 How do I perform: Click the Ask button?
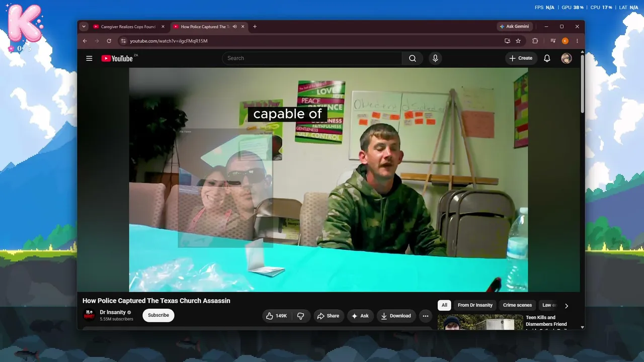(360, 316)
